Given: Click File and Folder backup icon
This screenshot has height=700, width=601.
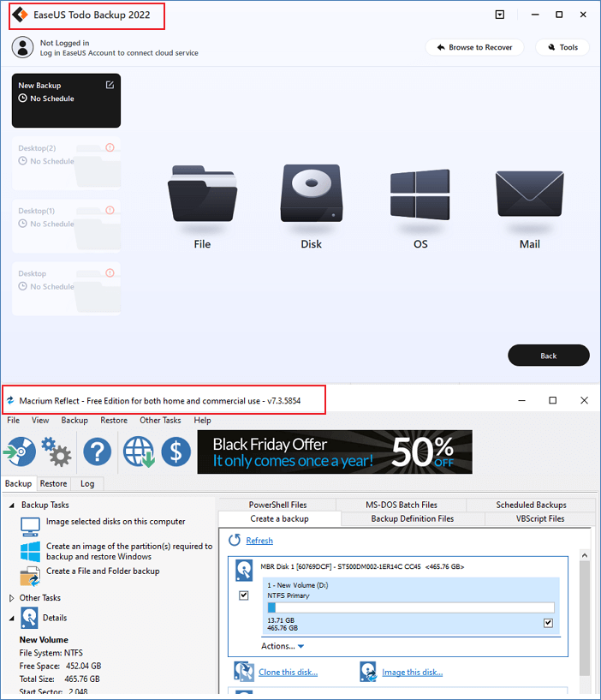Looking at the screenshot, I should coord(30,576).
